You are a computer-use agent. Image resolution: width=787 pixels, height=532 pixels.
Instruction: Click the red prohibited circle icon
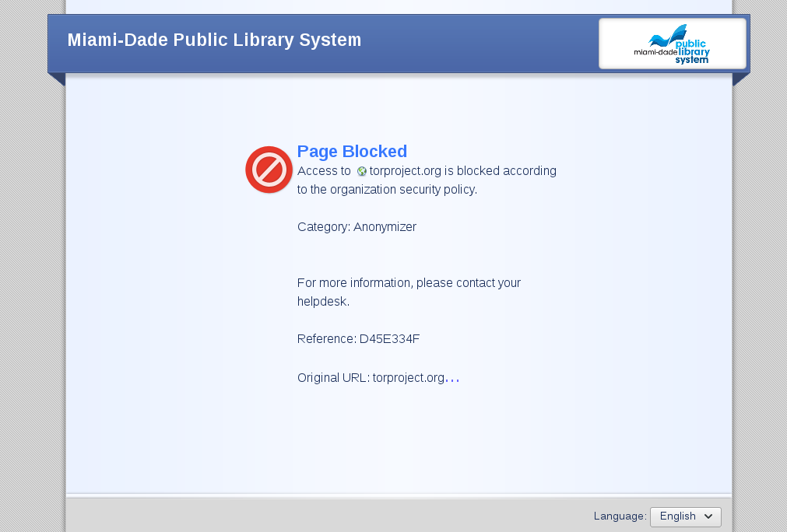(269, 170)
